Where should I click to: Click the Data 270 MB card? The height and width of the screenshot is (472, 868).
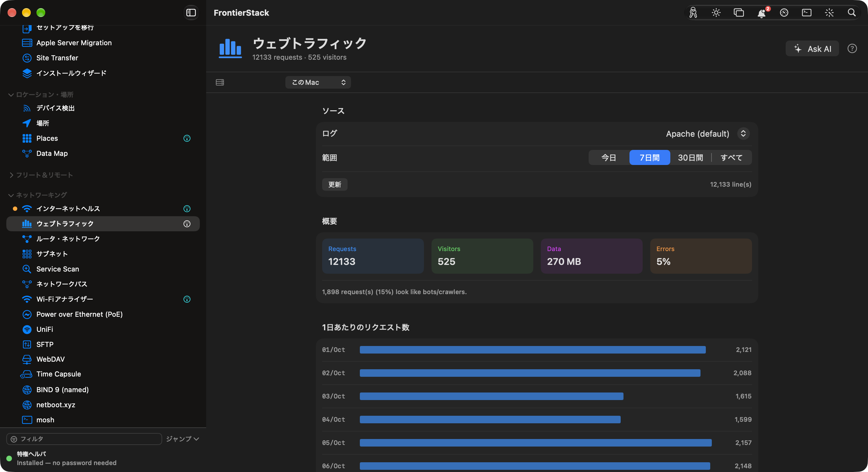click(x=591, y=256)
